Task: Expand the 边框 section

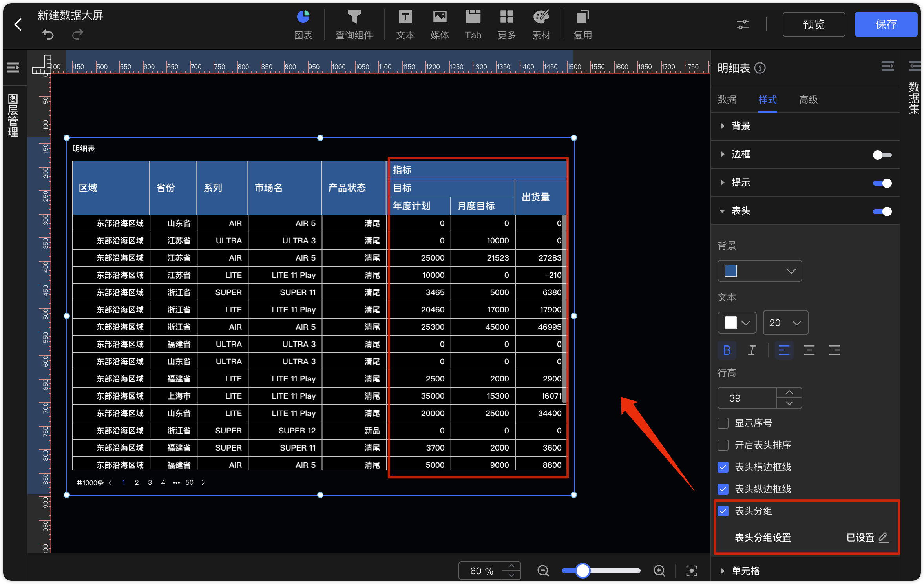Action: pos(722,154)
